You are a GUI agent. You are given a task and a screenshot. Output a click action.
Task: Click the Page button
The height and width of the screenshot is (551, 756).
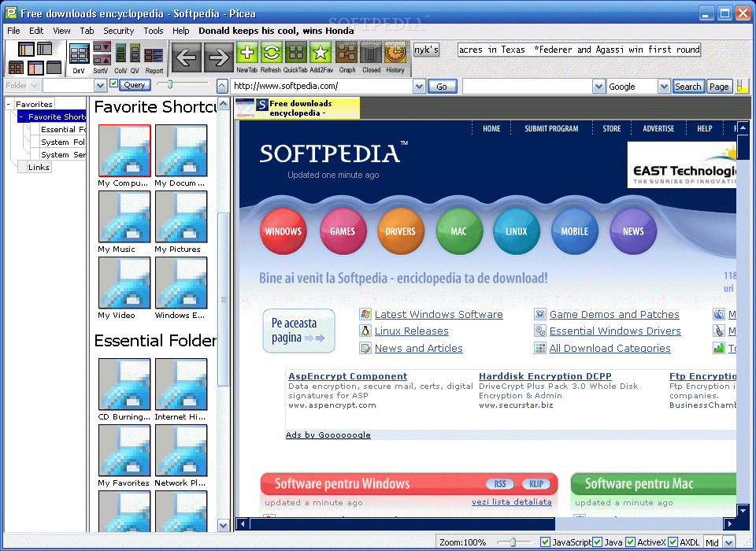tap(719, 87)
